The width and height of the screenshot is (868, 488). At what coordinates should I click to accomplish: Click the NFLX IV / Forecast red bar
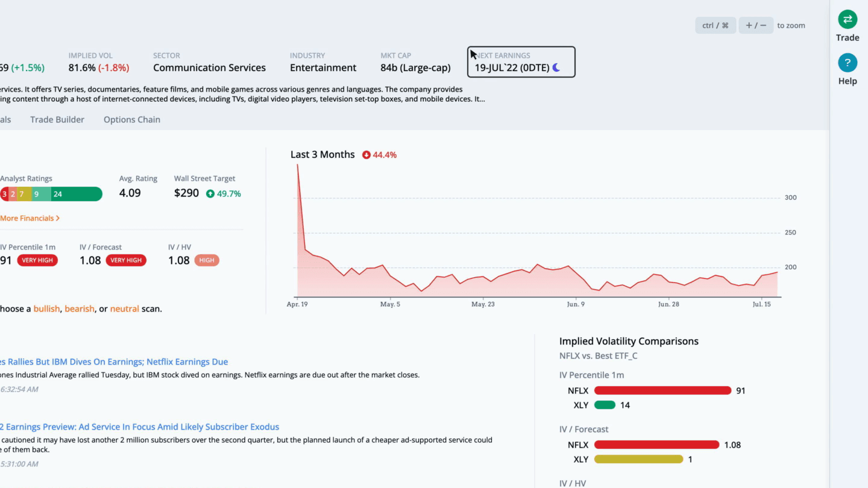click(x=656, y=445)
